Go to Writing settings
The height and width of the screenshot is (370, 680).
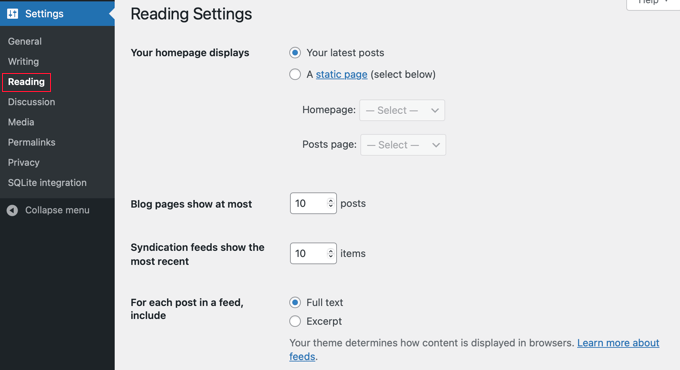point(23,62)
